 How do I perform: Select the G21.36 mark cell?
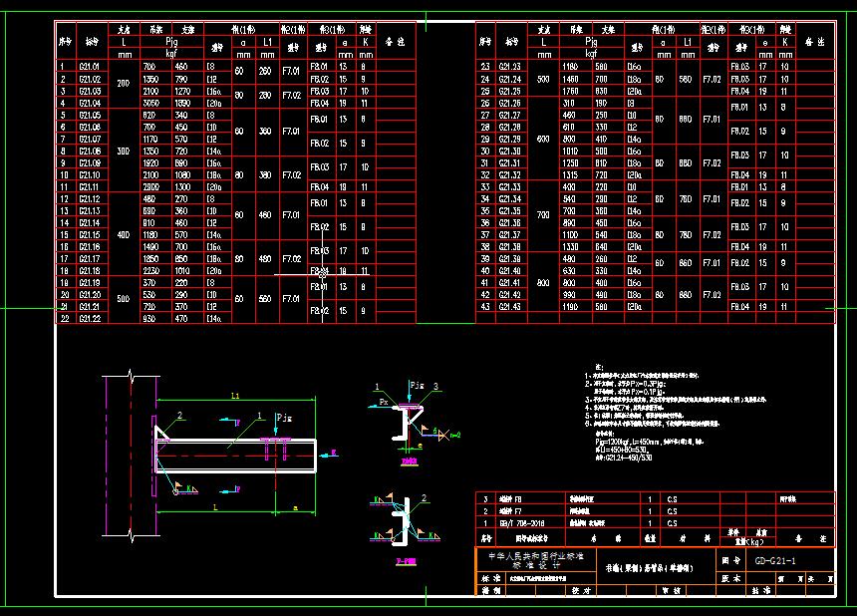pos(509,223)
